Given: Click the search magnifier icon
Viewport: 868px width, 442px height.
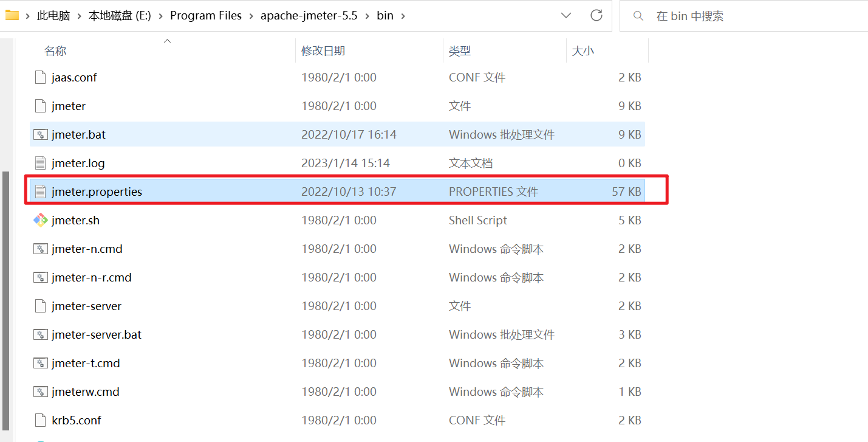Looking at the screenshot, I should point(638,16).
